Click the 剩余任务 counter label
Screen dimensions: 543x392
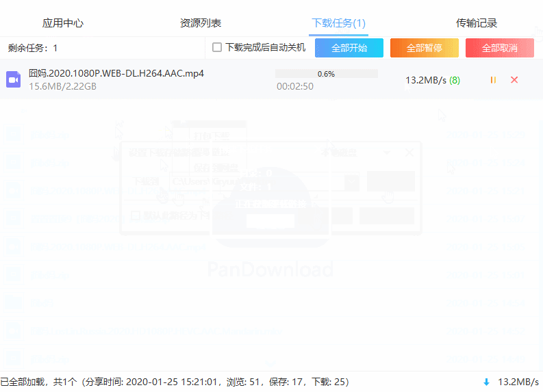33,48
